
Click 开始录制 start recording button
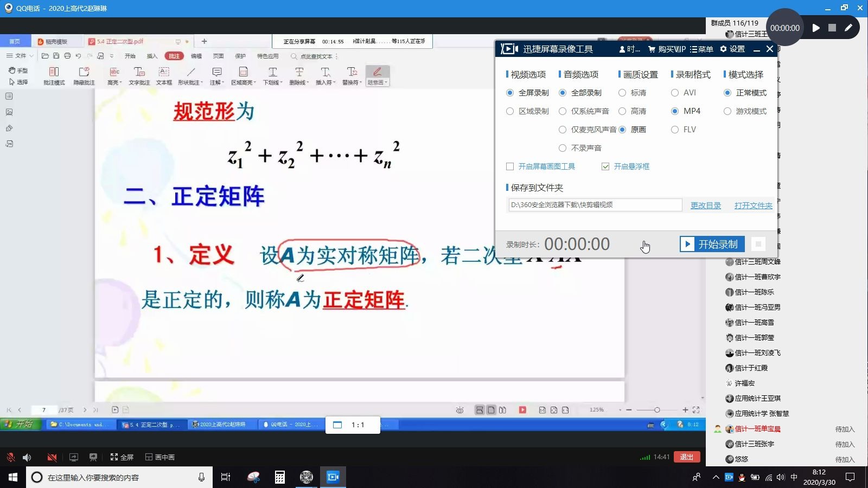pyautogui.click(x=712, y=244)
